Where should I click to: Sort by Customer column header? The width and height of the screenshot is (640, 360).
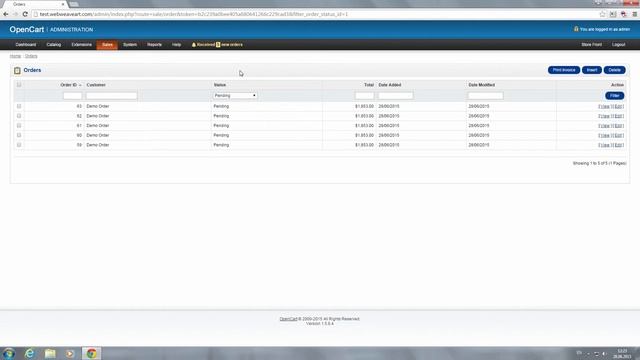[96, 85]
